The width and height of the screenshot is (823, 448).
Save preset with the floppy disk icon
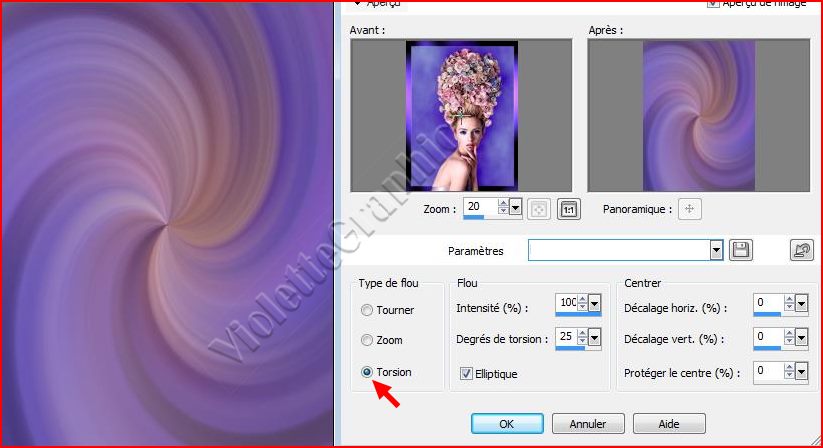coord(741,250)
